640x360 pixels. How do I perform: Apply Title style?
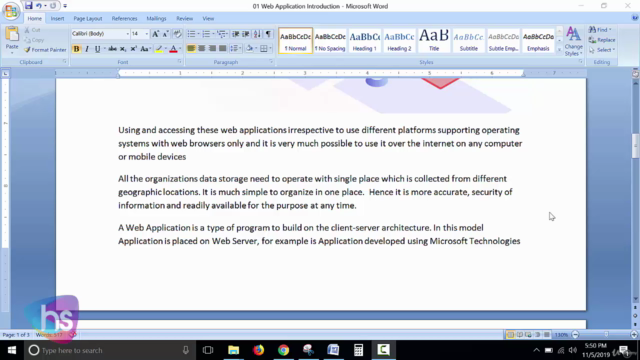click(434, 41)
